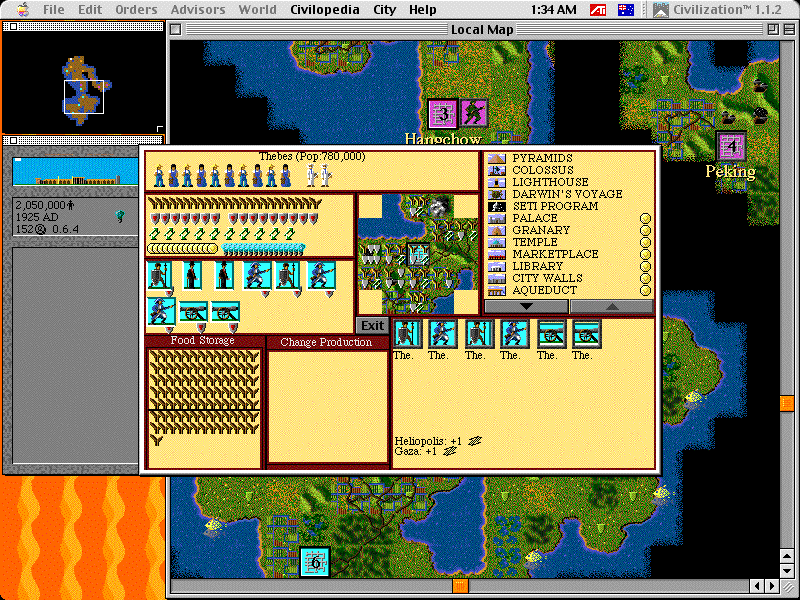Click the Local Map scroll down arrow
800x600 pixels.
pyautogui.click(x=787, y=570)
